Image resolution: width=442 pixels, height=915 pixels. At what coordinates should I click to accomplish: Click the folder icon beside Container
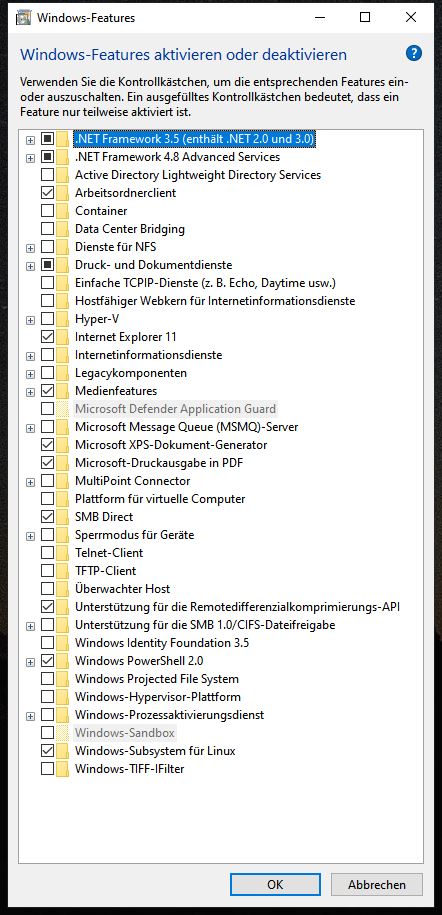(x=62, y=211)
